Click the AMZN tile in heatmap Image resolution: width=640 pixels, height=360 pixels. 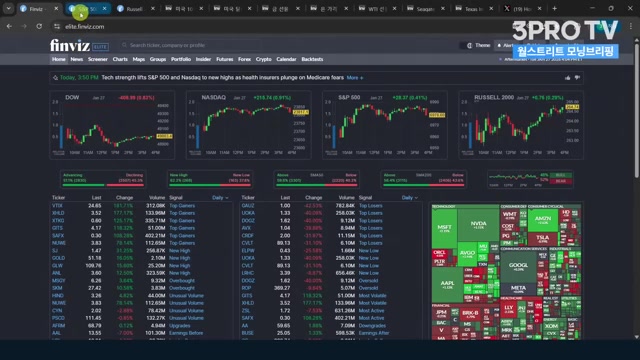[x=543, y=220]
